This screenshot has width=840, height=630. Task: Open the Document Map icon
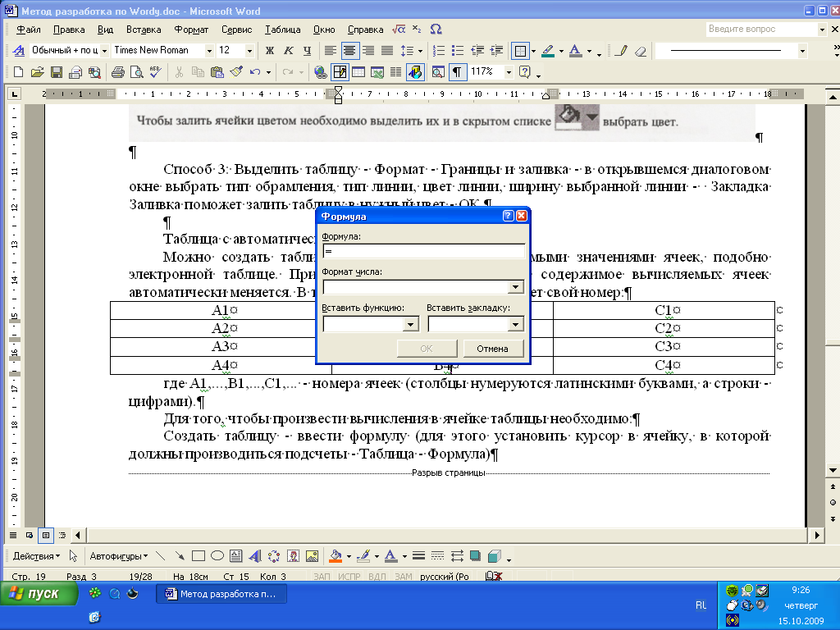coord(438,72)
